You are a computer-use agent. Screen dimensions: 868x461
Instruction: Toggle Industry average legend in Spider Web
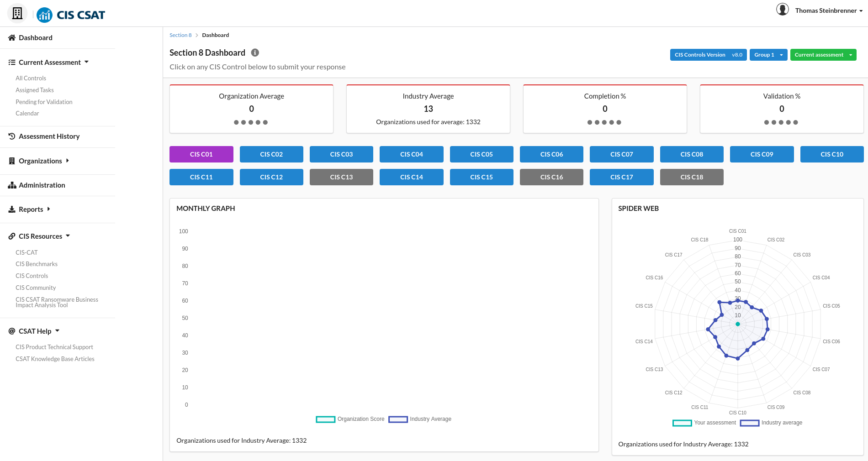771,423
